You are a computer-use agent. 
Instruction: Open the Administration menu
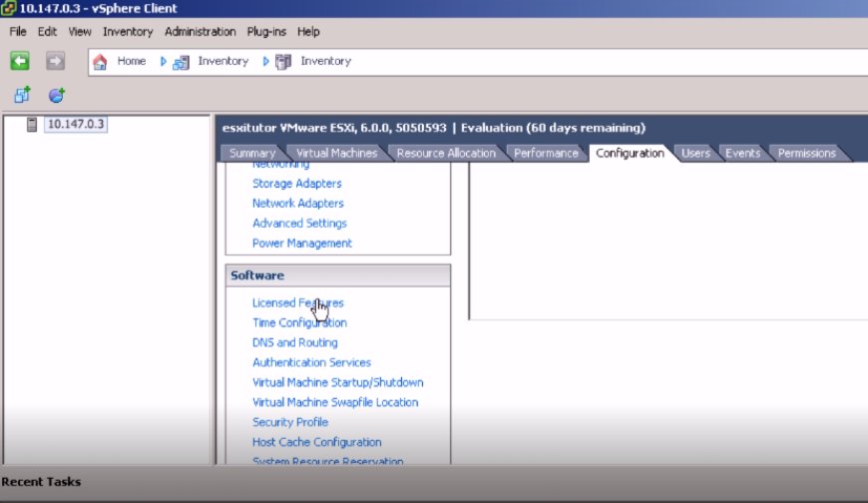[x=200, y=32]
